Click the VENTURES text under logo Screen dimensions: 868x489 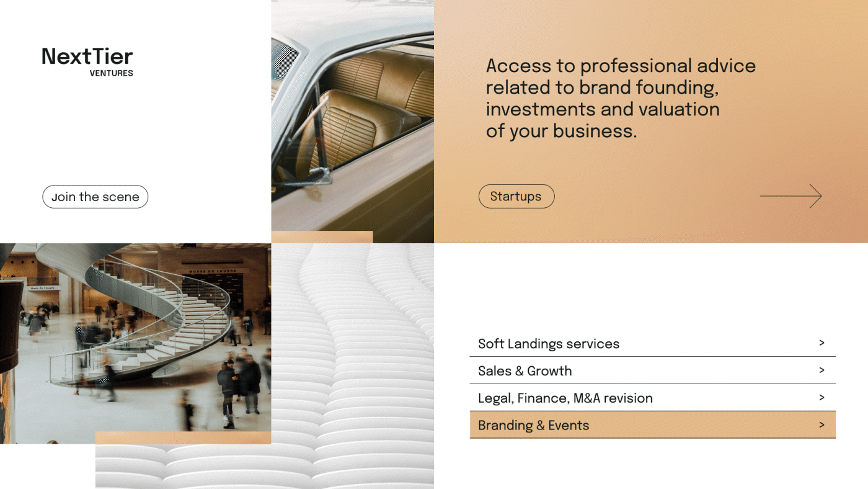[x=112, y=73]
